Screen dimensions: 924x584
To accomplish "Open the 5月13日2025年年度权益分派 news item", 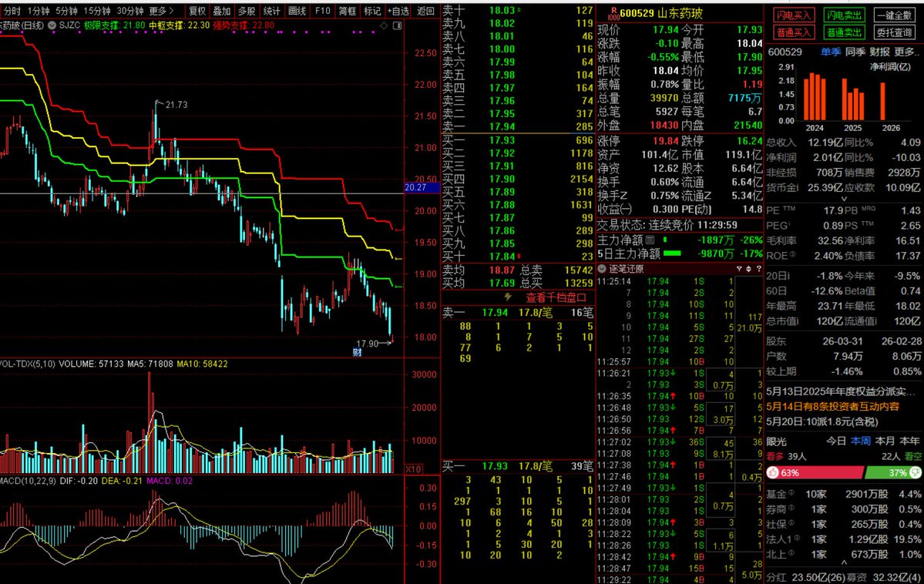I will (x=839, y=391).
